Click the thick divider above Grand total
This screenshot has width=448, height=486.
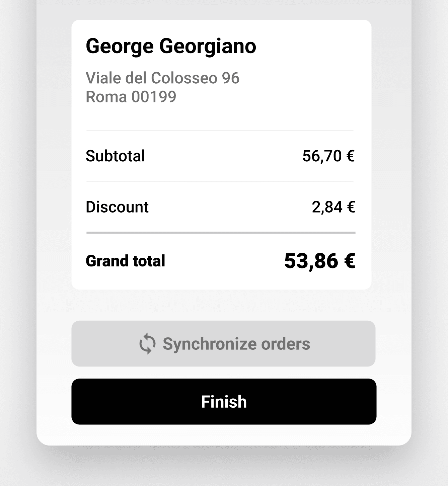[x=221, y=232]
